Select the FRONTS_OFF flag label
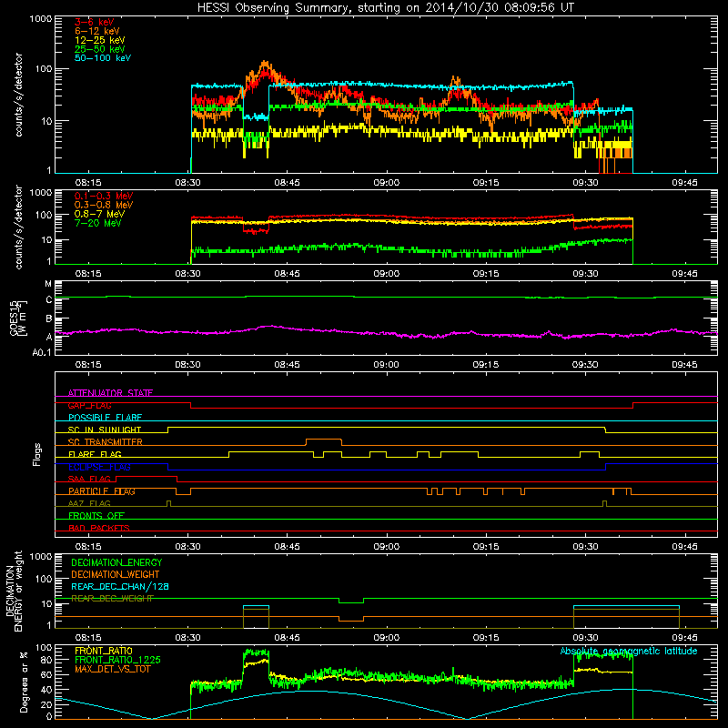 pos(96,516)
